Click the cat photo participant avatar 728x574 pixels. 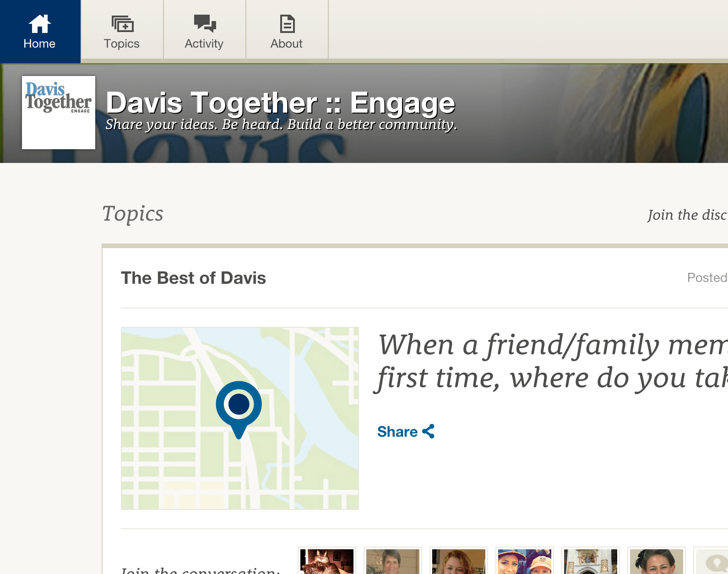point(327,561)
